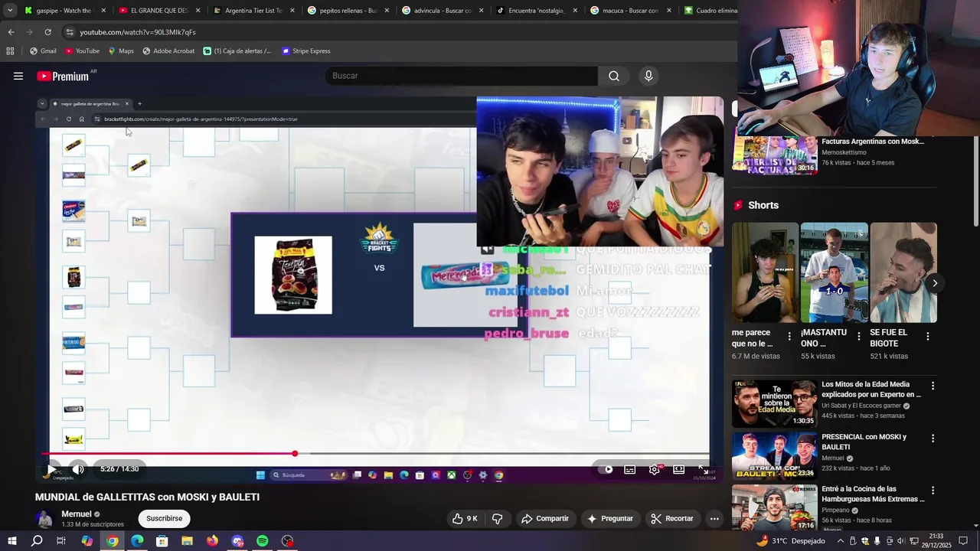Switch to the Argentina Tier List tab

253,11
